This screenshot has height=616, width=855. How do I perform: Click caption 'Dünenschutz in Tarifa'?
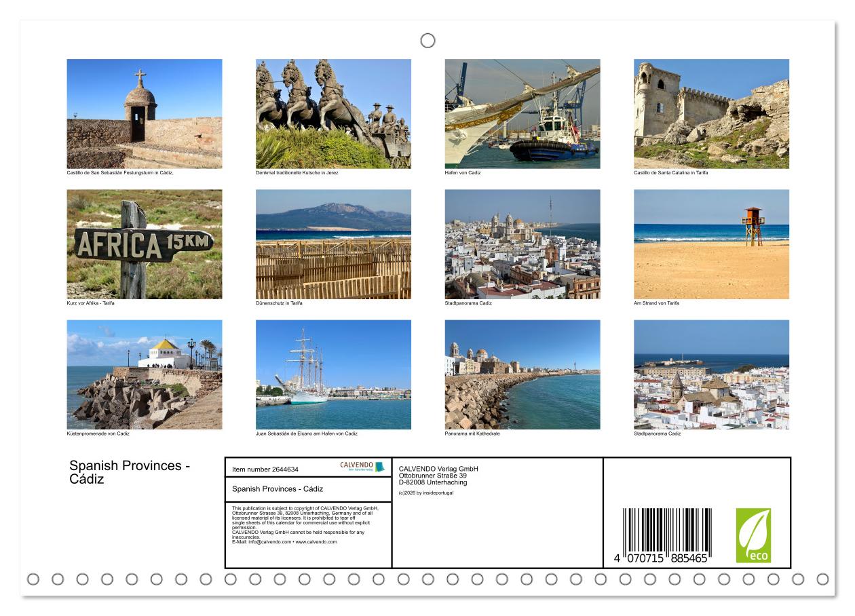(x=280, y=303)
